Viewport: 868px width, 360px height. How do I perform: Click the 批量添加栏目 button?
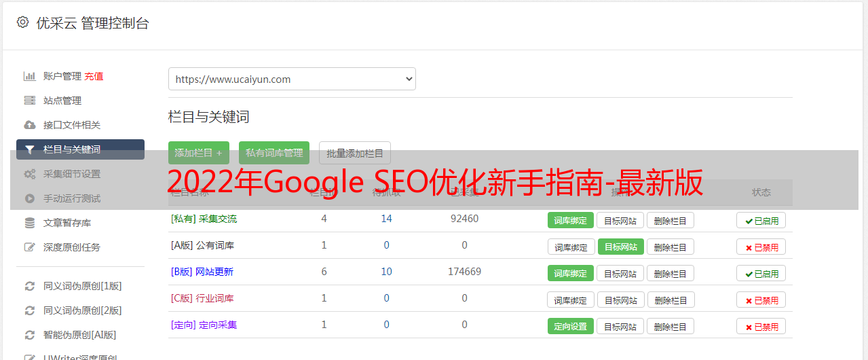coord(355,153)
